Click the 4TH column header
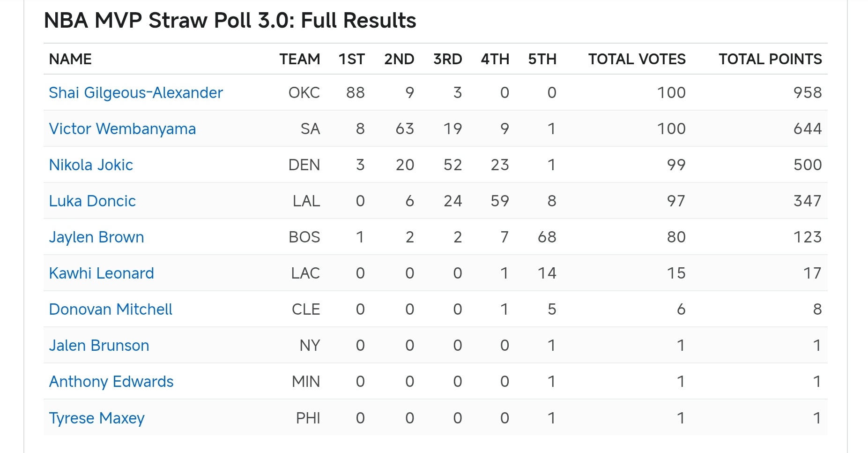Screen dimensions: 868x453 click(495, 59)
